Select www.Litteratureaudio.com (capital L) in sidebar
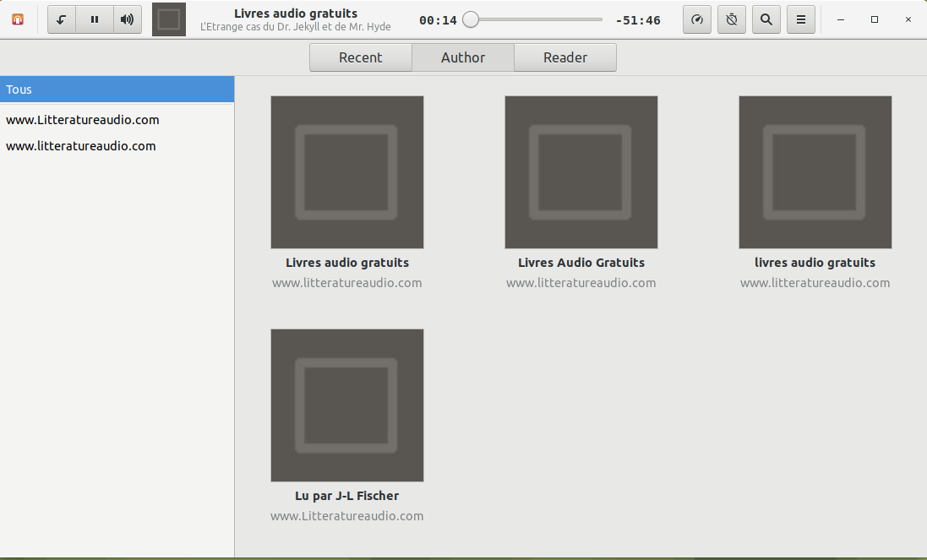927x560 pixels. pyautogui.click(x=117, y=120)
